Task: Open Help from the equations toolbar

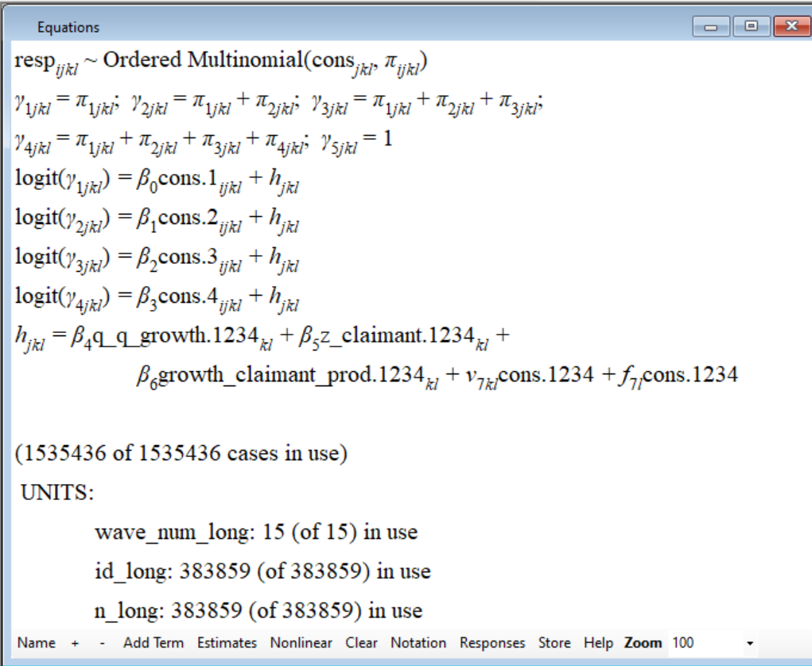Action: point(598,642)
